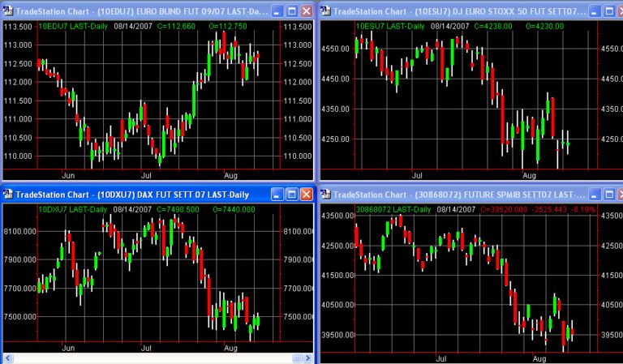Image resolution: width=623 pixels, height=364 pixels.
Task: Click the chart icon in the Euro Bund title bar
Action: [x=8, y=12]
